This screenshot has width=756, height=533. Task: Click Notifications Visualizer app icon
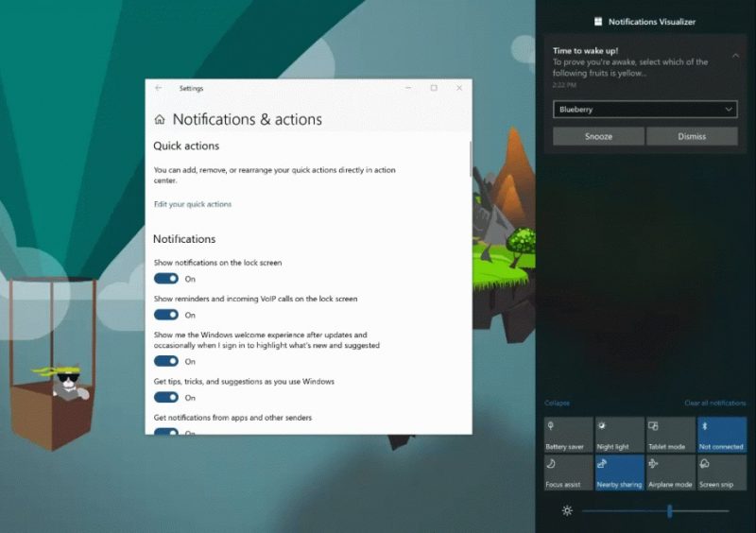(598, 21)
